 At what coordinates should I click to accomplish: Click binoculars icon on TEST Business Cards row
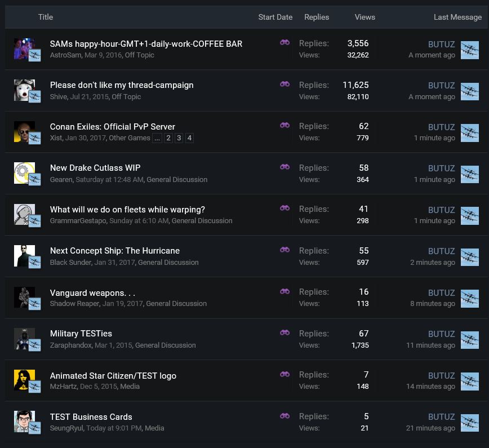(284, 416)
